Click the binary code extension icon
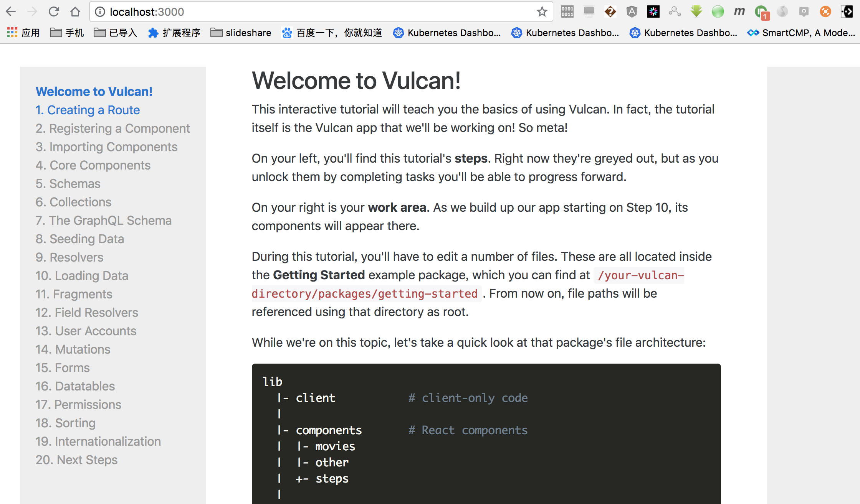 click(567, 12)
